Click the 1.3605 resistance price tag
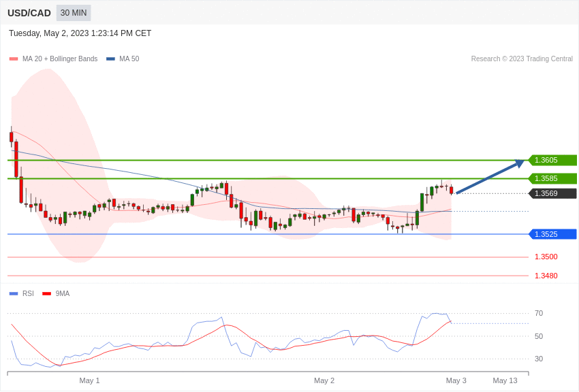This screenshot has height=392, width=579. [x=553, y=160]
